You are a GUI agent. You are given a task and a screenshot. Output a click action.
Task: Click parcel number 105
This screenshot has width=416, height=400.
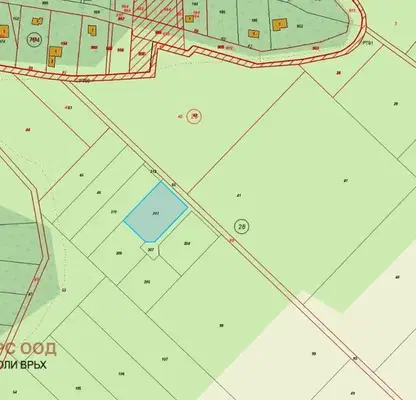[x=78, y=388]
